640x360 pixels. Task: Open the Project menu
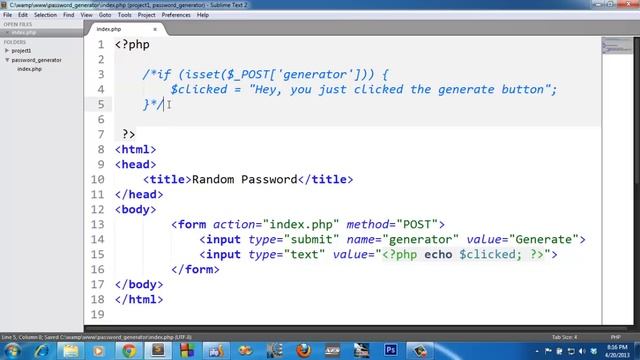[x=147, y=15]
